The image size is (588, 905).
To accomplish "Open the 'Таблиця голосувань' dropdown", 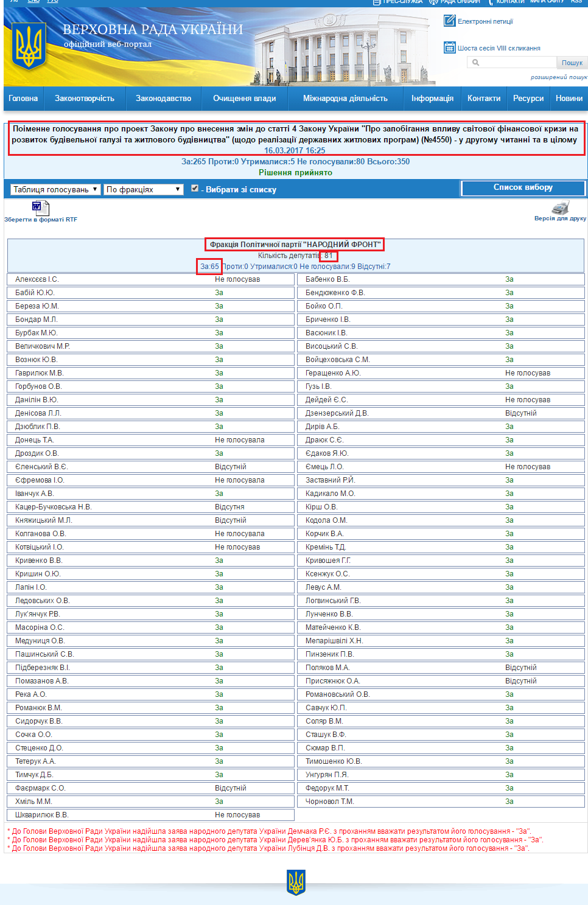I will 55,189.
